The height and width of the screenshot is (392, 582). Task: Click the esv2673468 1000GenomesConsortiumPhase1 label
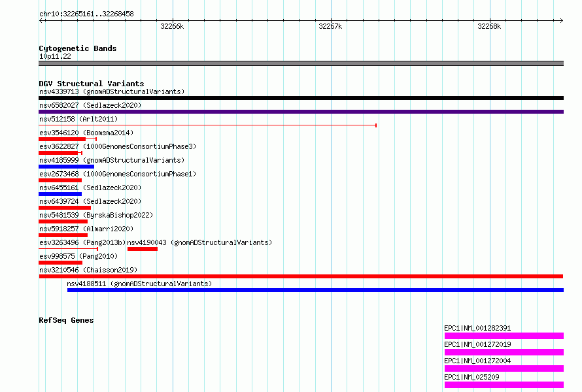point(118,174)
